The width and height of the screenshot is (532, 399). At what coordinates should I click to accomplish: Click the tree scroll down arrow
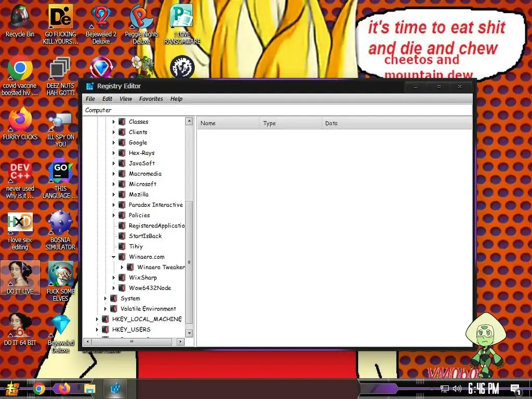tap(189, 334)
